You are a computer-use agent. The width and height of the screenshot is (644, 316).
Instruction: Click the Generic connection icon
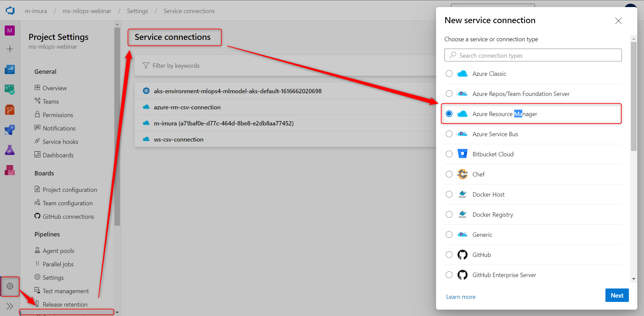463,234
